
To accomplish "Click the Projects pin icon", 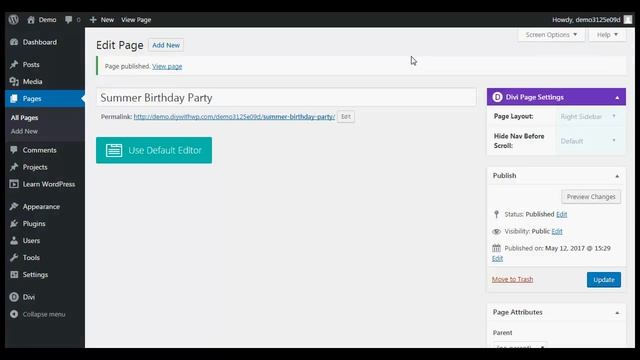I will click(14, 167).
